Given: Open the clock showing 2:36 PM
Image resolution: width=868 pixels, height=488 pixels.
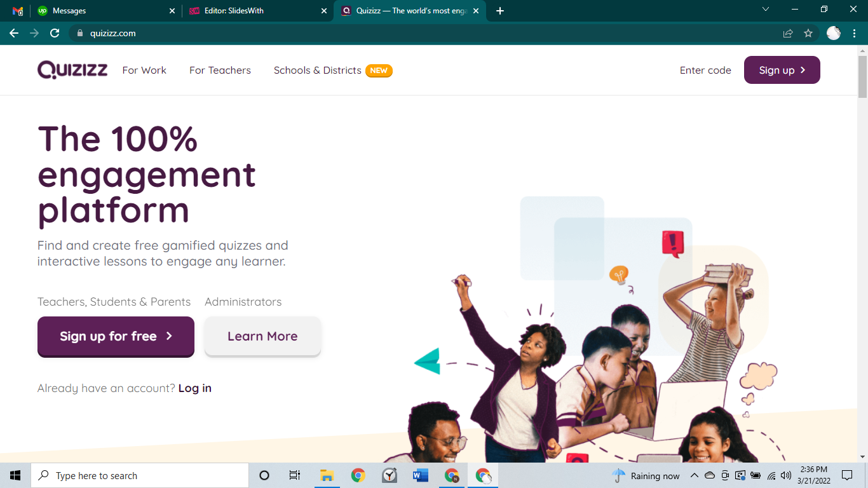Looking at the screenshot, I should 814,475.
